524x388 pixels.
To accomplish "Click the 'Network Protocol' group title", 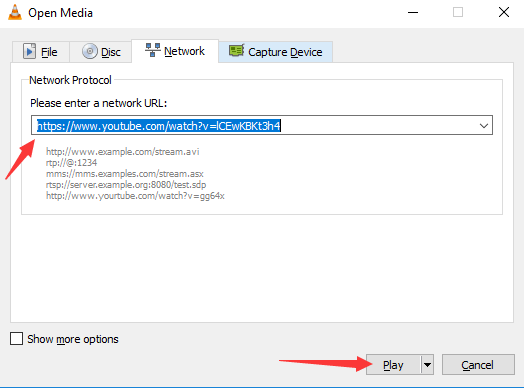I will pos(70,80).
